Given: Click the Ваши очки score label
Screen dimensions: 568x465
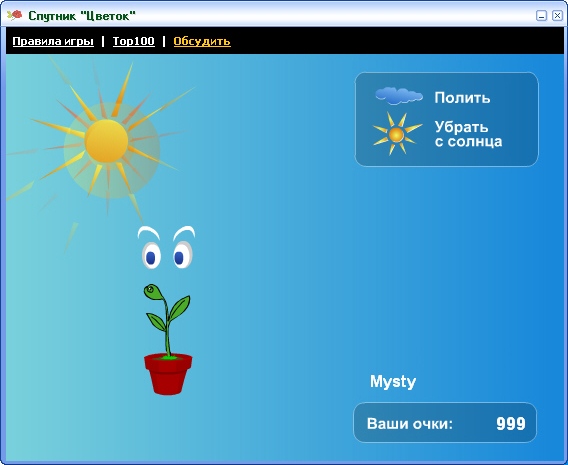Looking at the screenshot, I should click(x=410, y=423).
